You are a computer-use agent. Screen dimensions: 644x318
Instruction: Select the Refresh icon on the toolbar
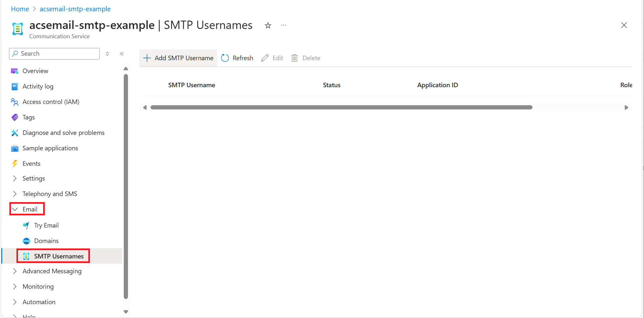point(225,58)
